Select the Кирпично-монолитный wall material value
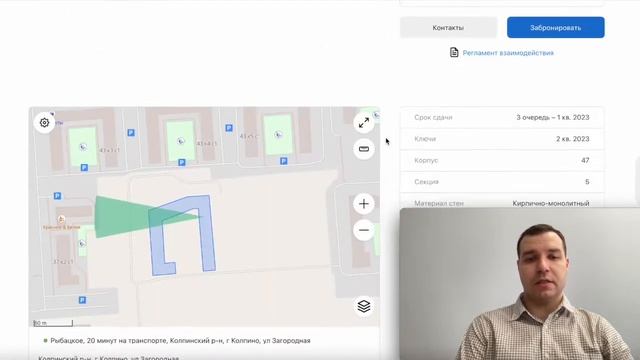 coord(551,203)
